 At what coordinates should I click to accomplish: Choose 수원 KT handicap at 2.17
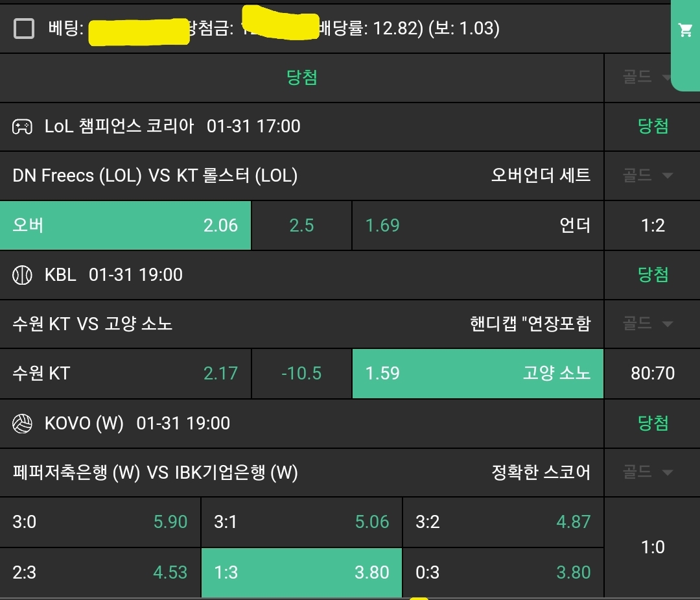[125, 373]
